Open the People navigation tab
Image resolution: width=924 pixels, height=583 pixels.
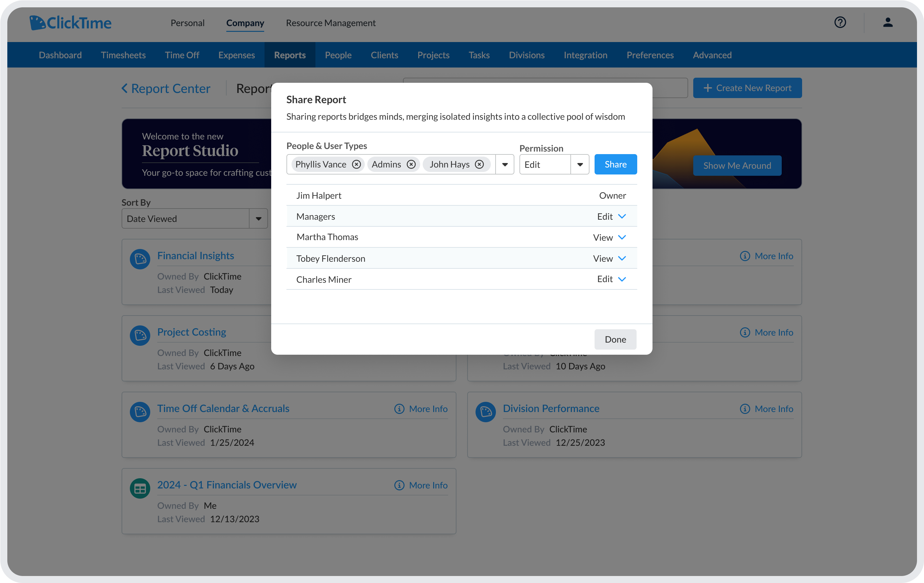click(338, 55)
